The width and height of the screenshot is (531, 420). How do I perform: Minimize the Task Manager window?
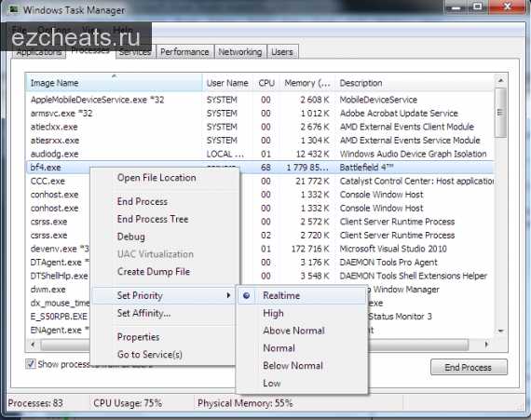point(456,7)
